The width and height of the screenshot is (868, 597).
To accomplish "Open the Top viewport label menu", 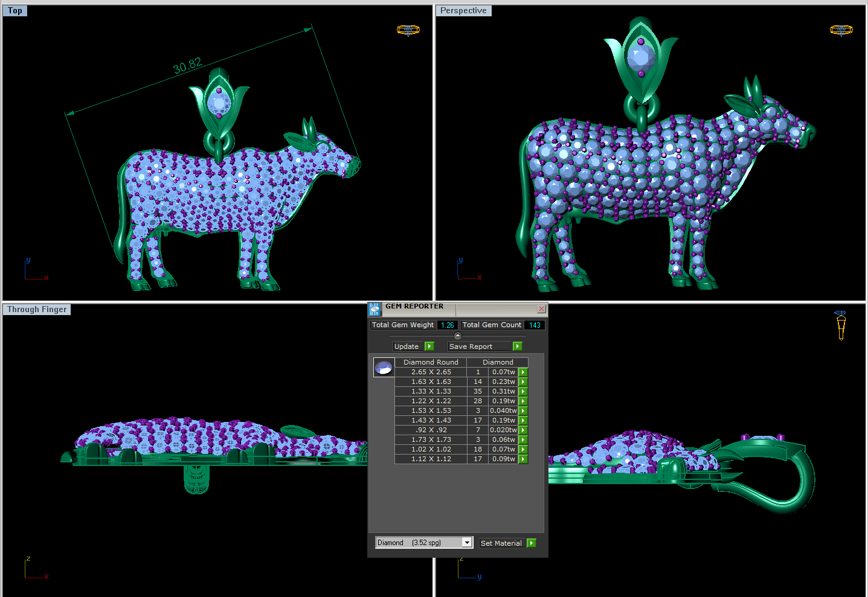I will click(15, 11).
